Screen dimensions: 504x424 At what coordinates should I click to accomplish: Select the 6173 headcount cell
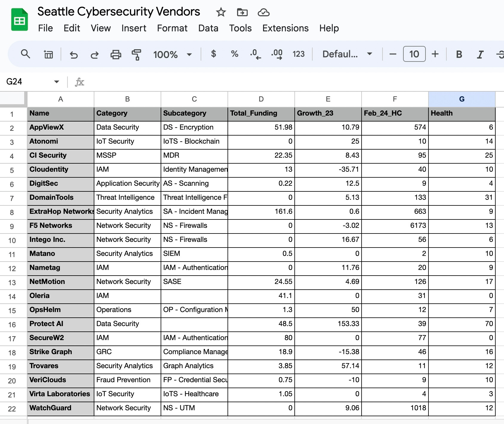pos(395,226)
